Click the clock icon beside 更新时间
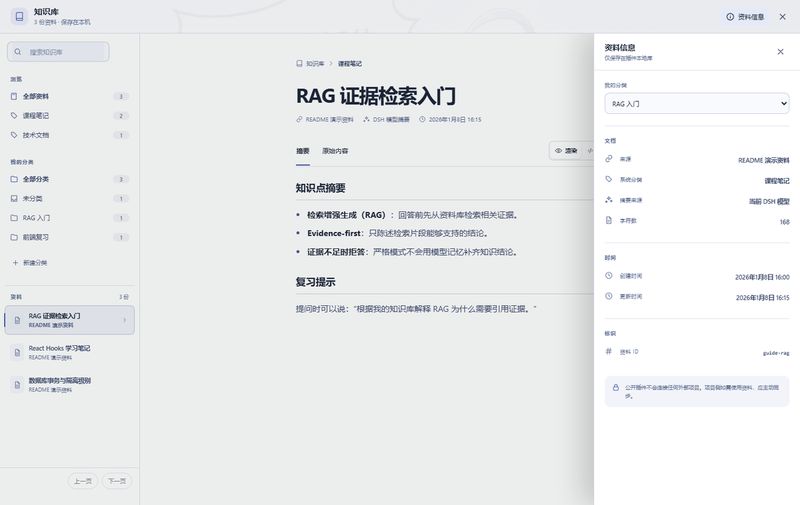The height and width of the screenshot is (505, 800). coord(609,296)
